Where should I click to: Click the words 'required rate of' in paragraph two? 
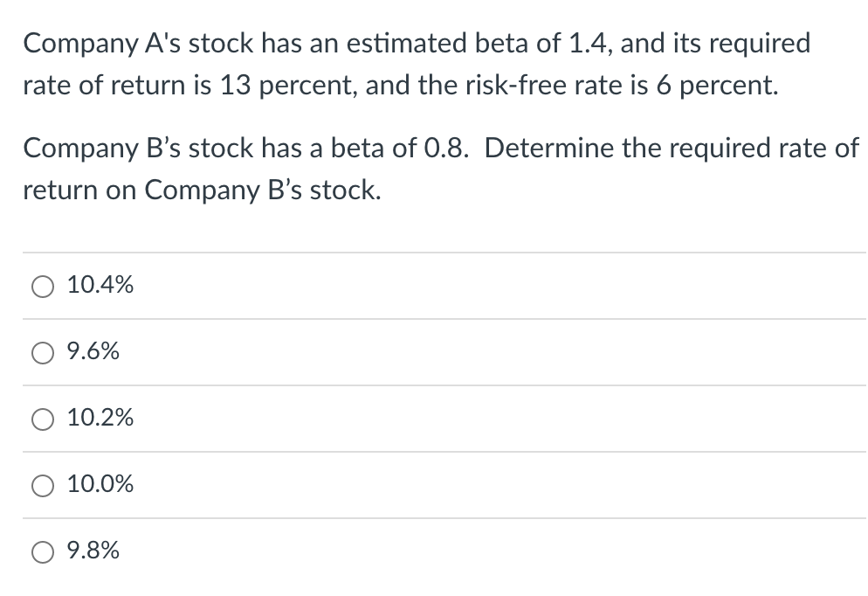pos(741,149)
